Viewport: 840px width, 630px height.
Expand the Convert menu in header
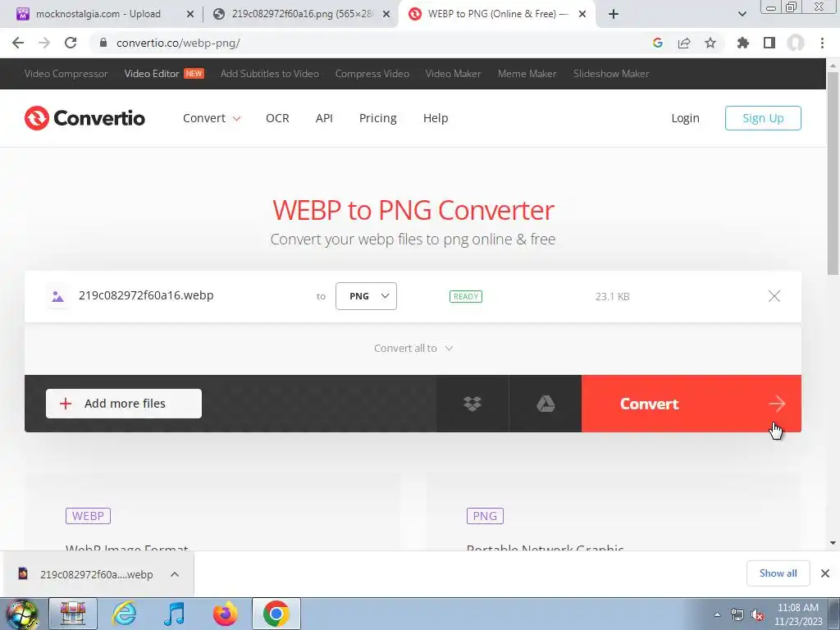[212, 118]
